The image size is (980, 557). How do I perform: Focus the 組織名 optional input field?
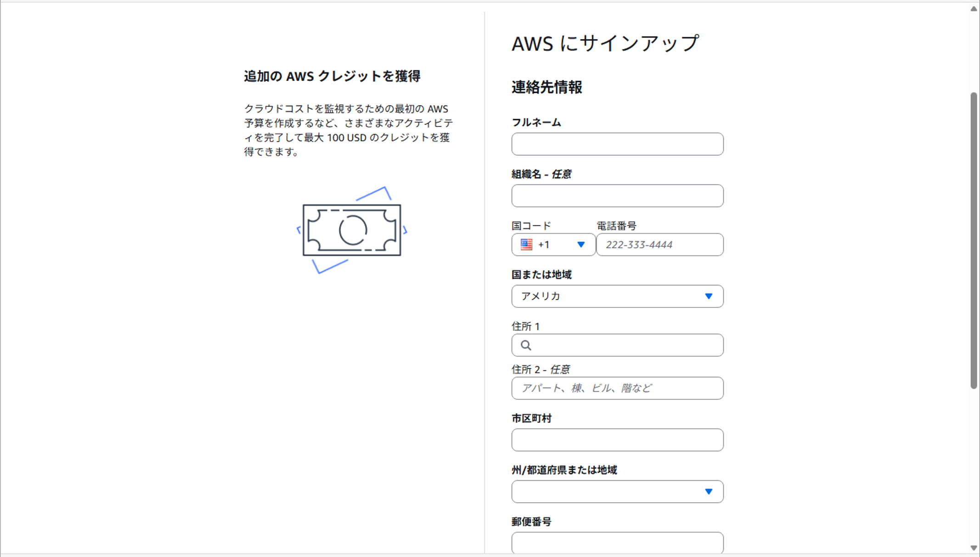(617, 196)
